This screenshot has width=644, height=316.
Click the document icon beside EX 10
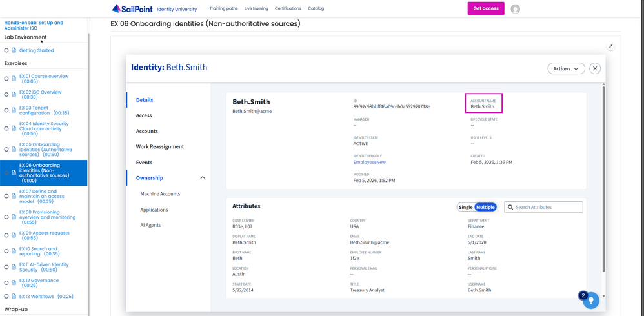click(14, 251)
